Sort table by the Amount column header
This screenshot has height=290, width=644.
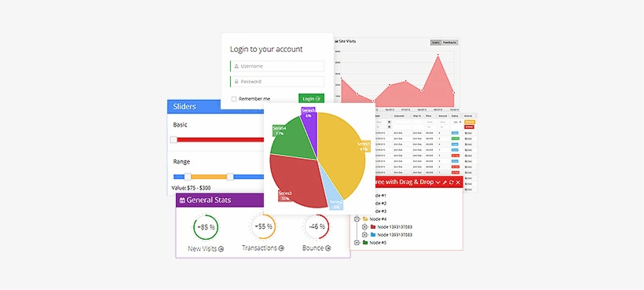click(x=444, y=116)
